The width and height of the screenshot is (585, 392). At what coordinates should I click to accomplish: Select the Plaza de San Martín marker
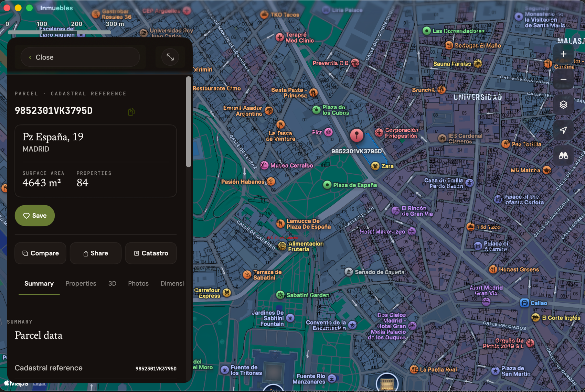[x=495, y=371]
